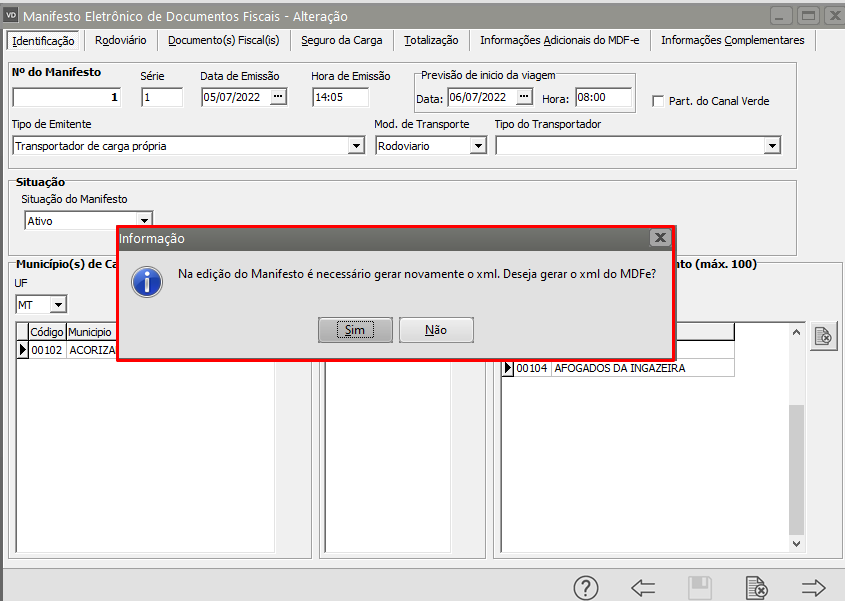Click the cancel document icon in bottom toolbar
Viewport: 845px width, 601px height.
[x=757, y=588]
